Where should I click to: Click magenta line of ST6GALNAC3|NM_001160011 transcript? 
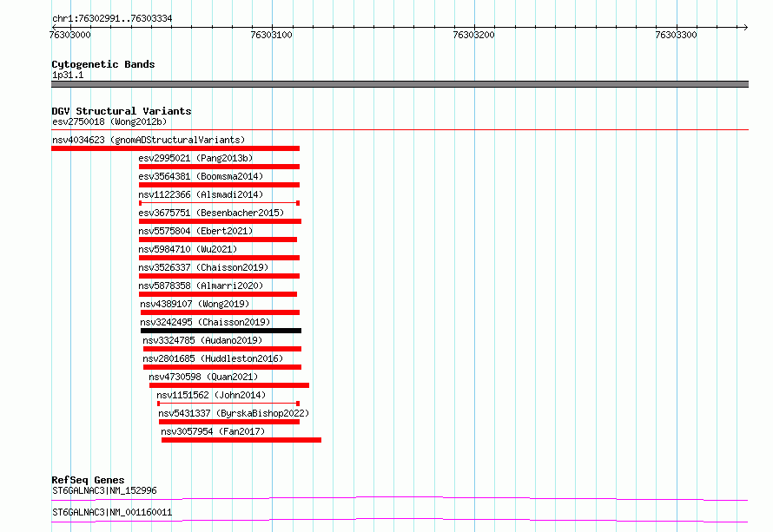[x=400, y=520]
